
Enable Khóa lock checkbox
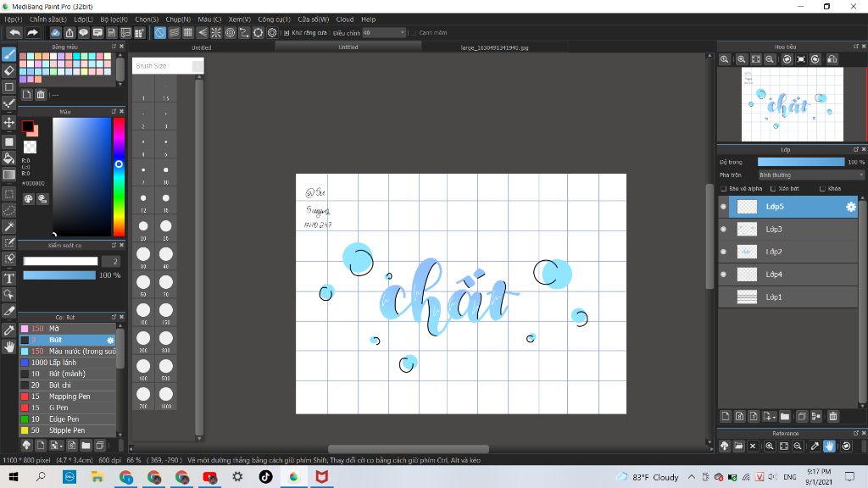pyautogui.click(x=822, y=189)
